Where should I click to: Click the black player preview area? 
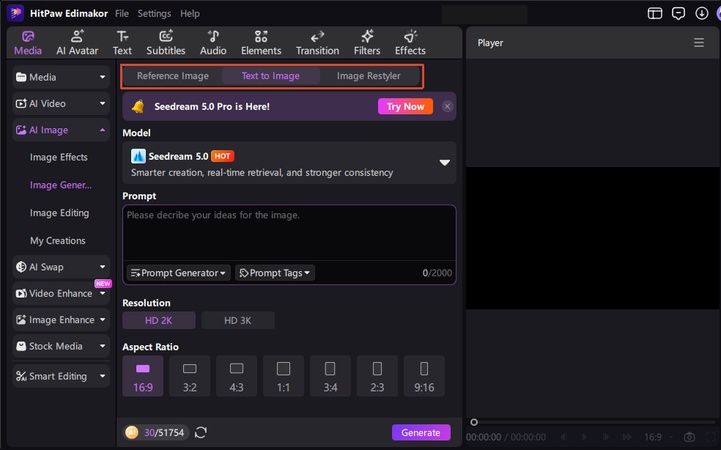[x=593, y=238]
